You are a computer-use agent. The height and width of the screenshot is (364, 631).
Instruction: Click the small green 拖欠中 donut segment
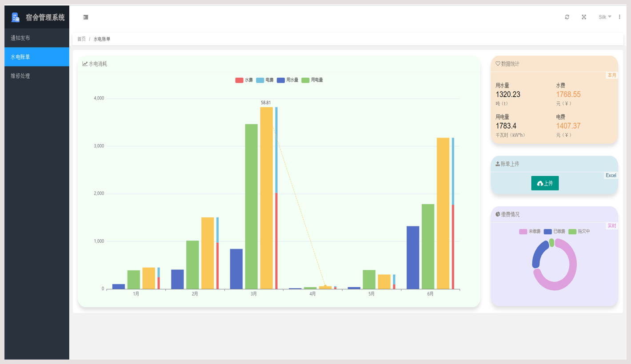(551, 243)
